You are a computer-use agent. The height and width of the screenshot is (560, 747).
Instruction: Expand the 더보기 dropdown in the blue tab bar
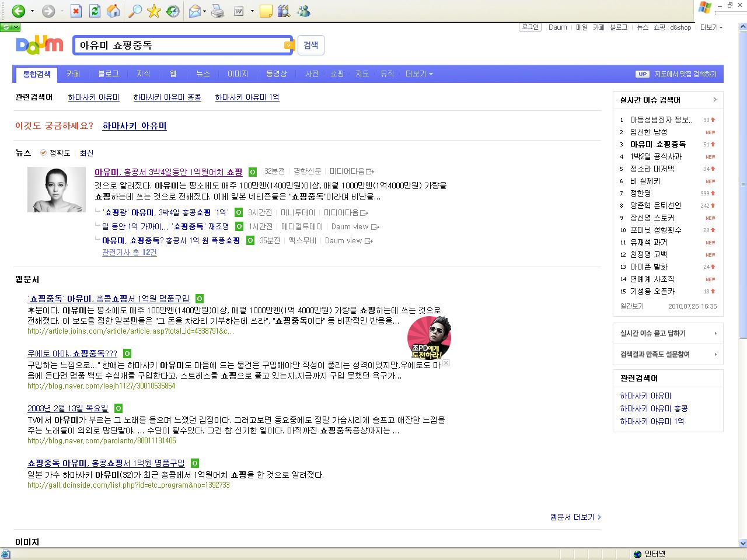[x=419, y=74]
